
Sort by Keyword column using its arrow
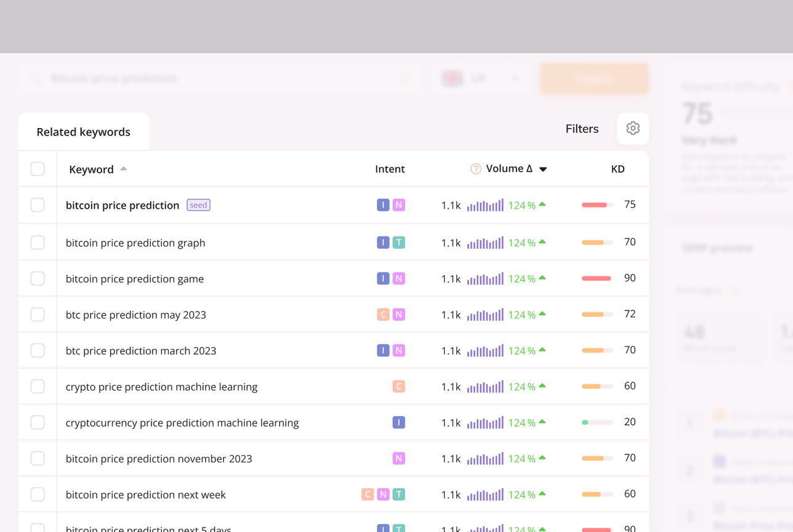[x=124, y=169]
